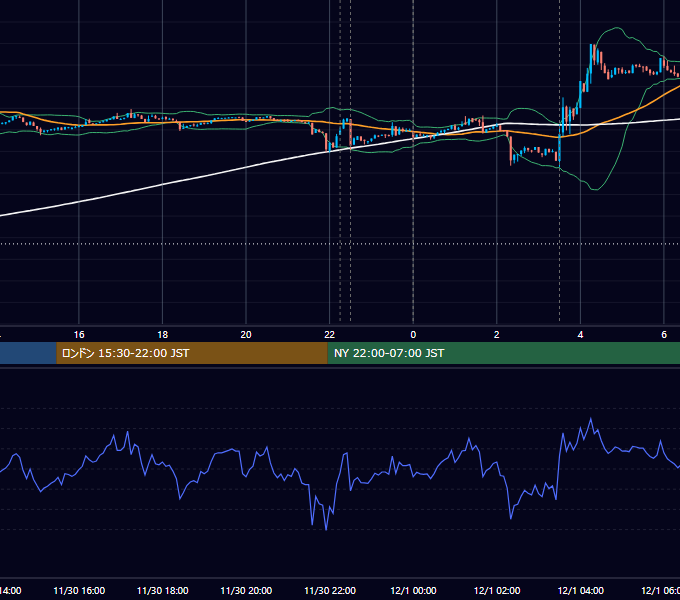Click hour label 16 on price chart axis
This screenshot has width=680, height=600.
coord(79,335)
